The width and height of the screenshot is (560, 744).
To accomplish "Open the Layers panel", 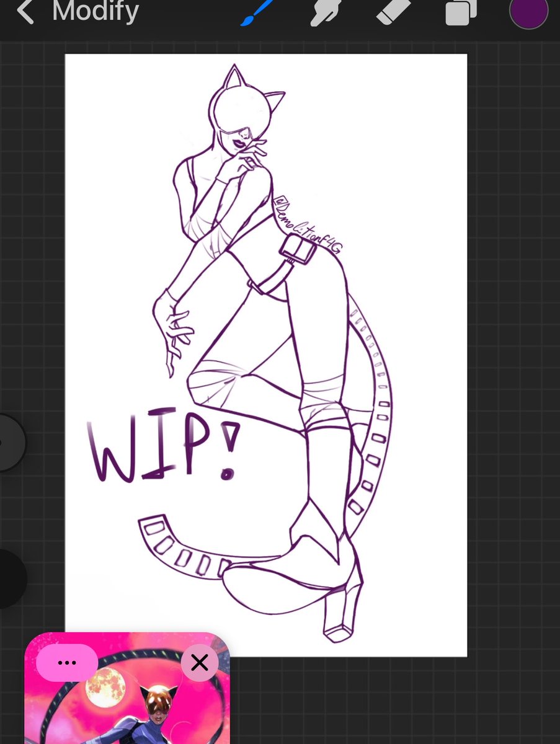I will click(x=461, y=12).
